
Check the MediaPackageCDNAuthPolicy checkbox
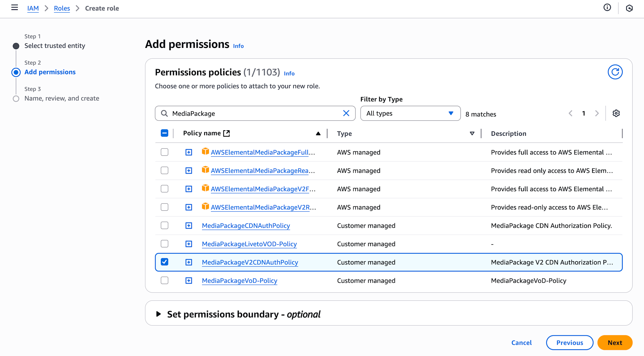point(165,225)
